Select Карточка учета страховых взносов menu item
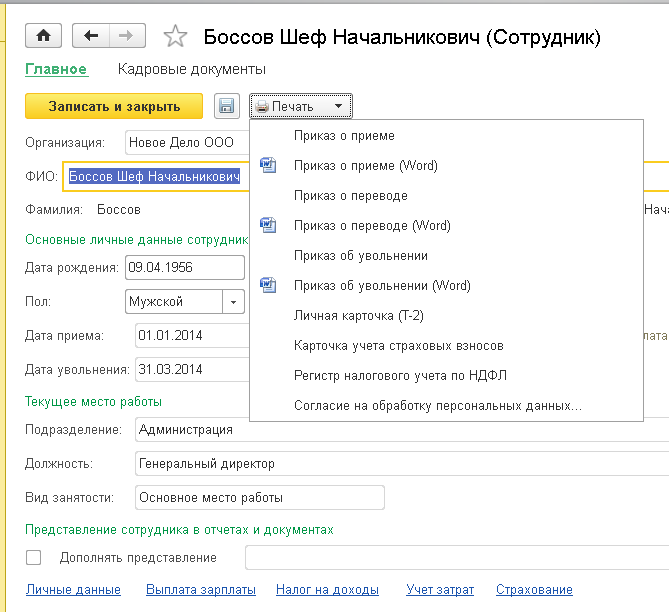669x612 pixels. click(398, 346)
